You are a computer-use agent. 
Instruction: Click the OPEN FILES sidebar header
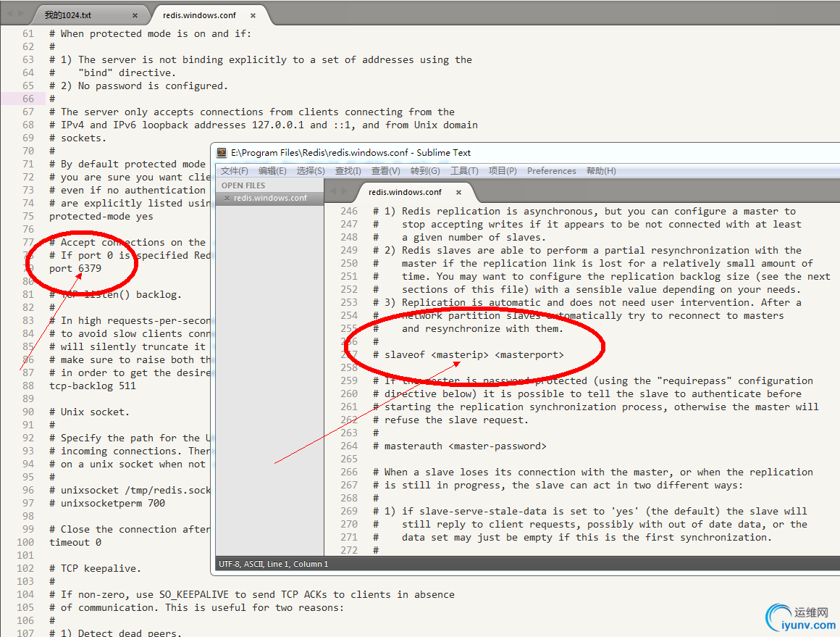243,186
